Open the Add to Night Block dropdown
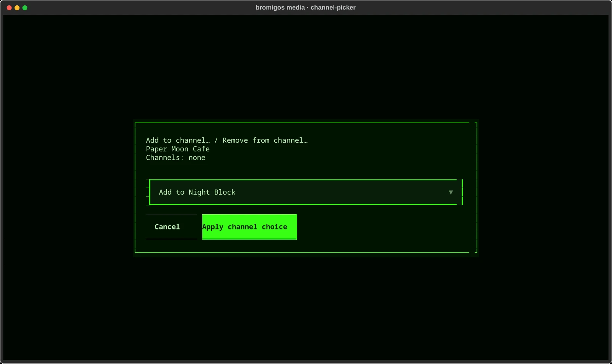The height and width of the screenshot is (364, 612). point(306,192)
